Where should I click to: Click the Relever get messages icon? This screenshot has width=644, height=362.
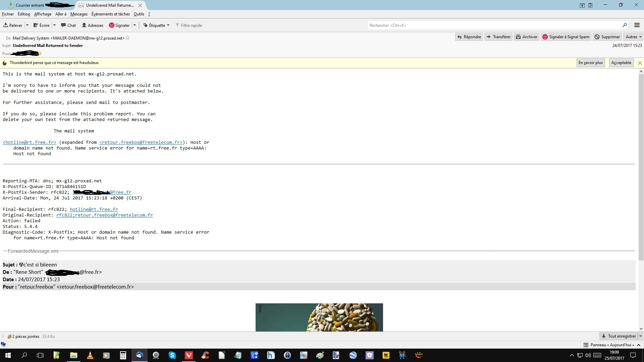[x=6, y=25]
